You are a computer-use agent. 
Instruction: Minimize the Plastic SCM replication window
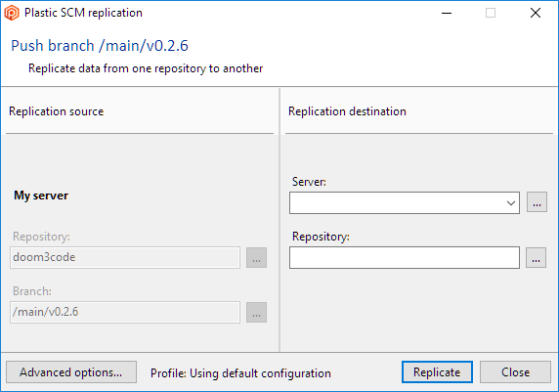447,14
